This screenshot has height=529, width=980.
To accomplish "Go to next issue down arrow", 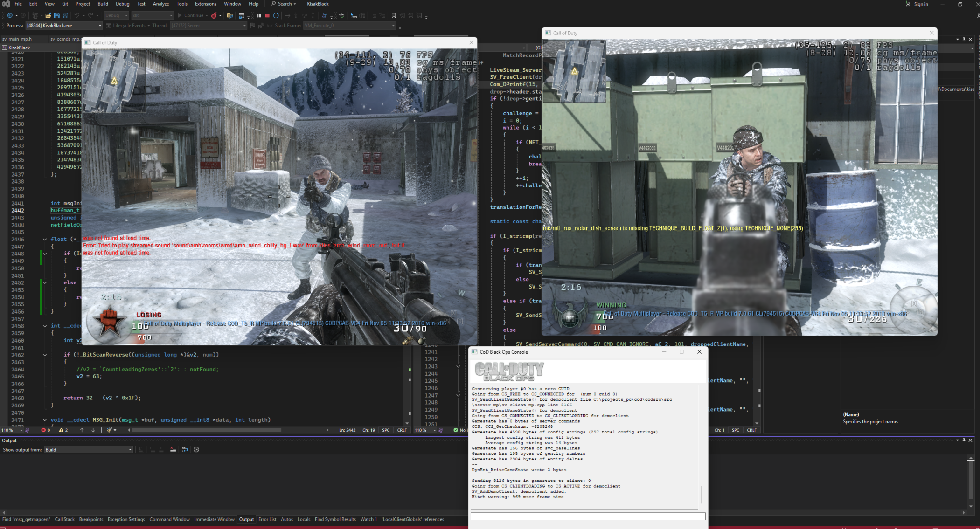I will (93, 430).
